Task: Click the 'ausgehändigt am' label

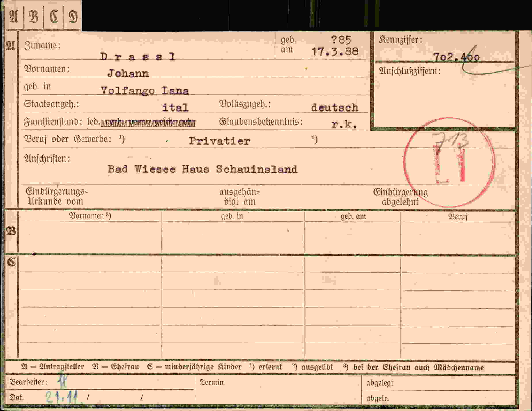Action: tap(240, 197)
